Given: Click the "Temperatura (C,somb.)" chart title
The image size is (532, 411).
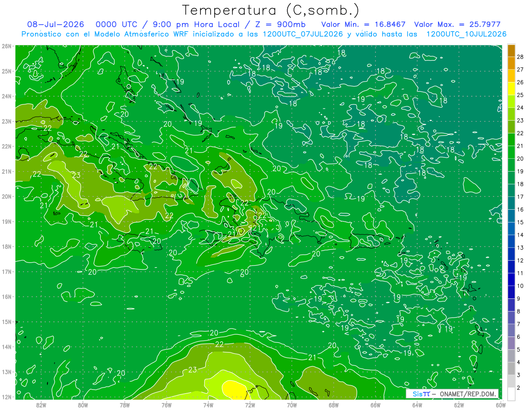Looking at the screenshot, I should [270, 11].
